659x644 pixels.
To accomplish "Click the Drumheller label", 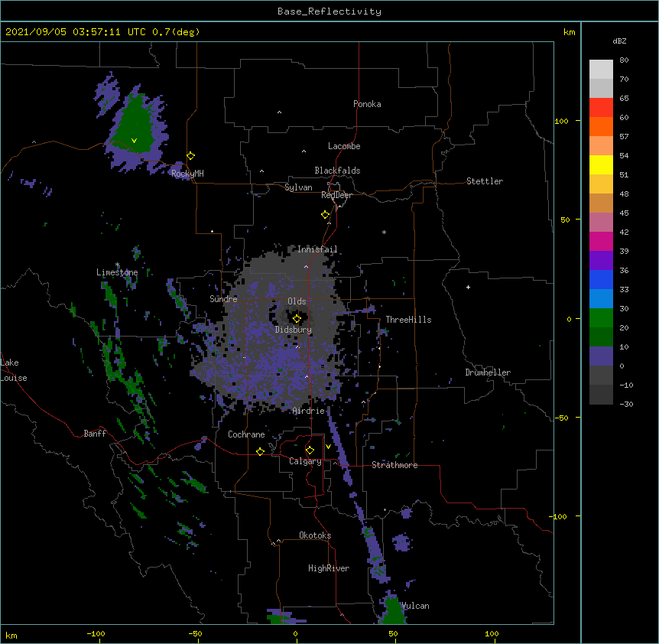I will tap(488, 372).
